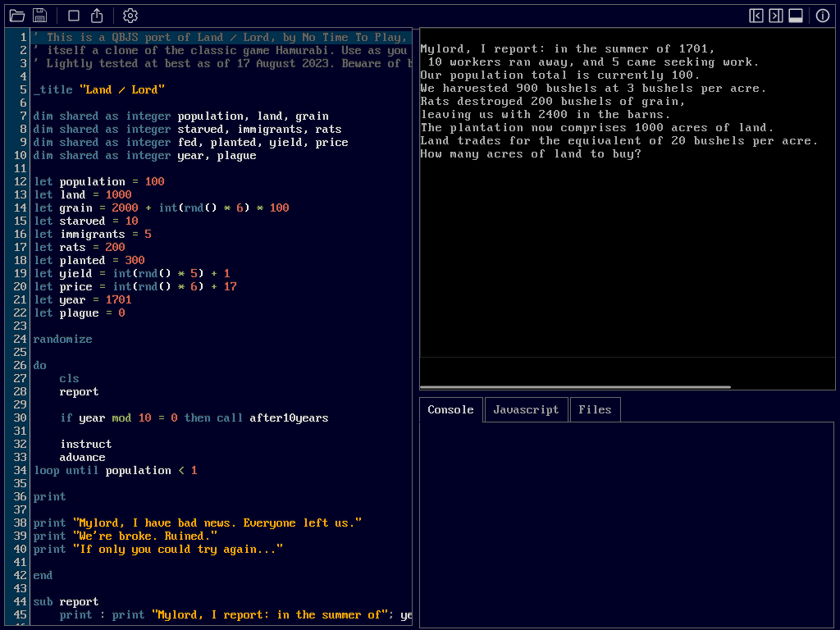Click output "Mylord, I report: in the summer of 1701"
Viewport: 840px width, 630px height.
point(568,48)
